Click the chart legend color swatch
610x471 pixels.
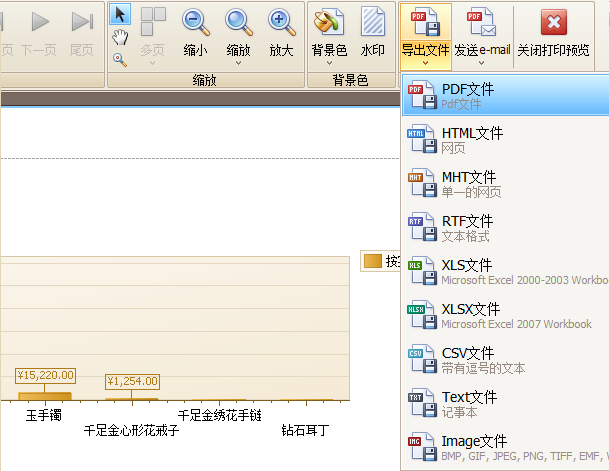373,261
